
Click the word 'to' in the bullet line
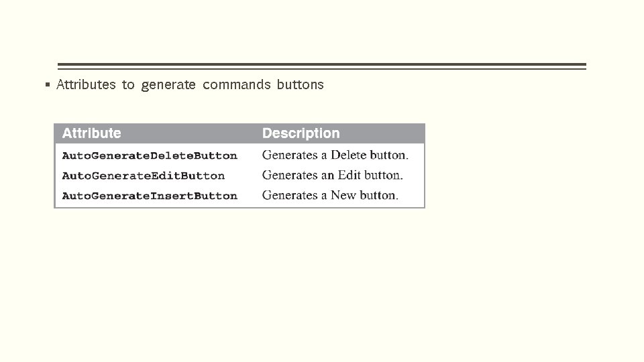(x=128, y=85)
